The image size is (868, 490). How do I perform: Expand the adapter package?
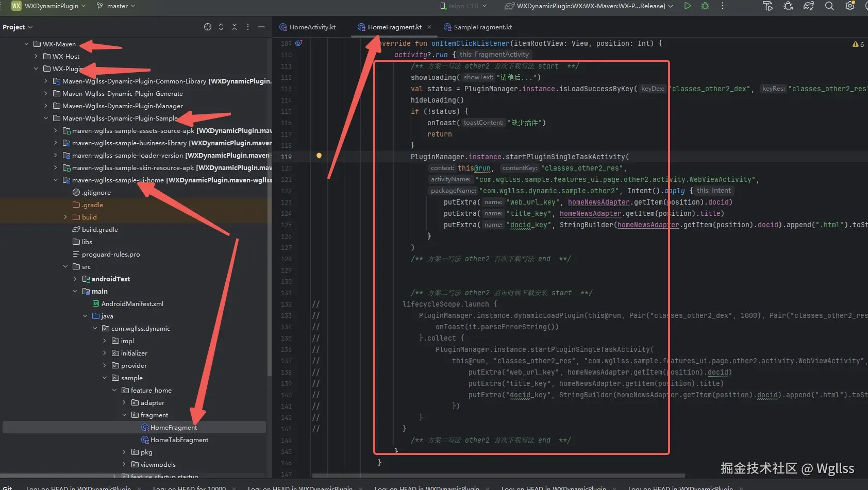click(124, 402)
